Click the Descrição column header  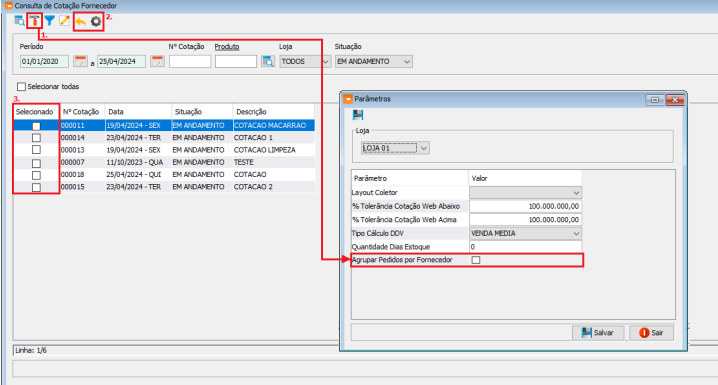(x=273, y=112)
